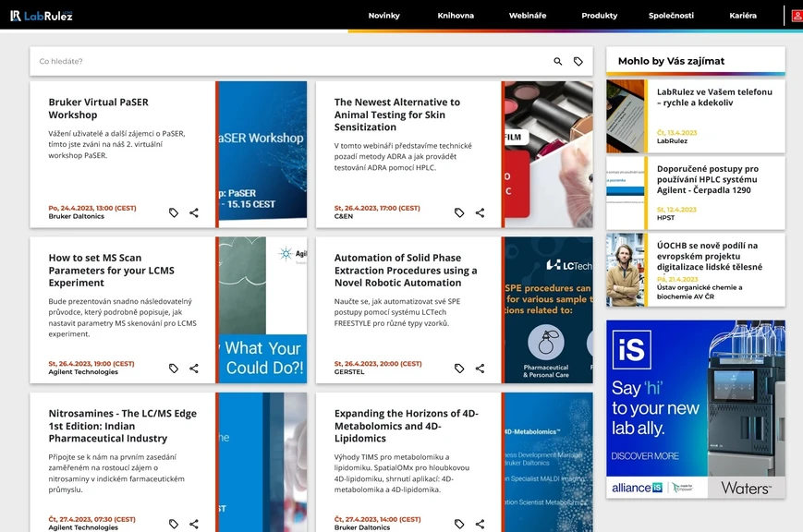
Task: Click the phone photo thumbnail in sidebar
Action: (626, 116)
